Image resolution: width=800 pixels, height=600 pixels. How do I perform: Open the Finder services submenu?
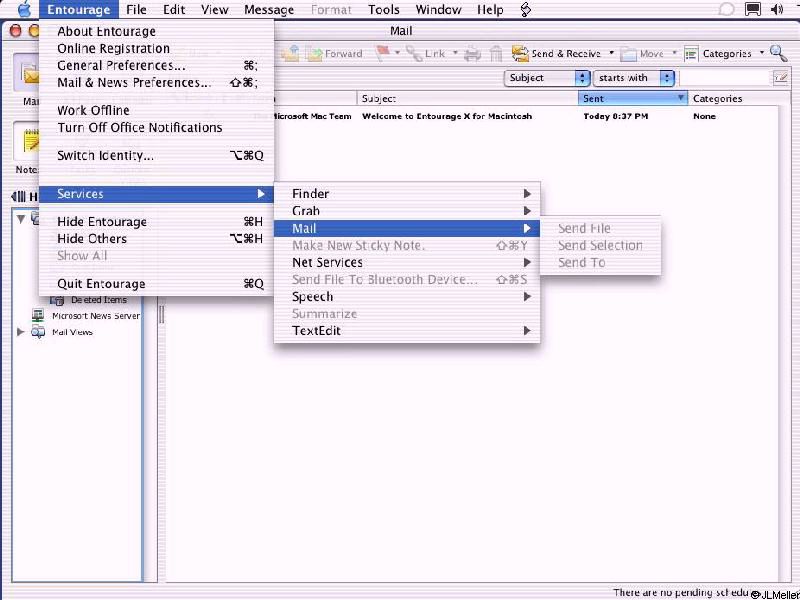coord(407,194)
